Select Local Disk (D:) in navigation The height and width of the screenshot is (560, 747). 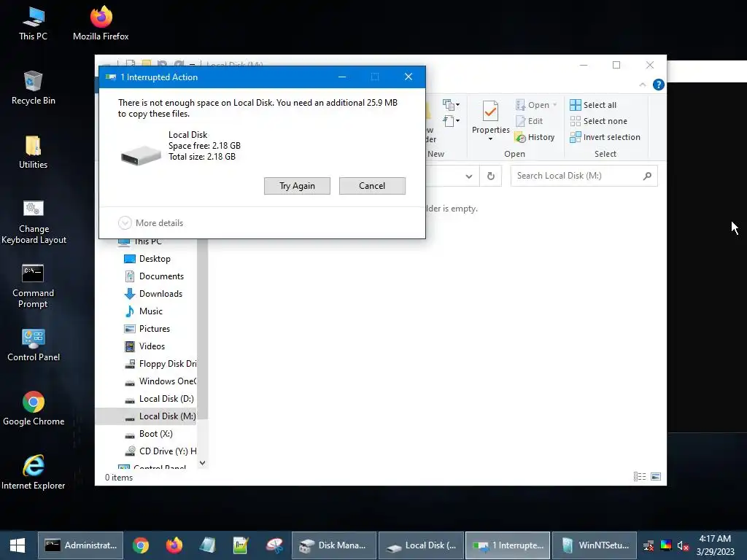coord(159,399)
